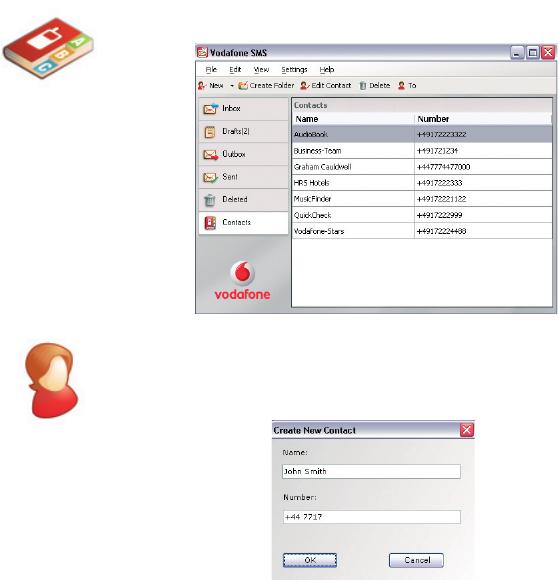Click the Name field containing John Smith
Image resolution: width=558 pixels, height=580 pixels.
[x=371, y=472]
